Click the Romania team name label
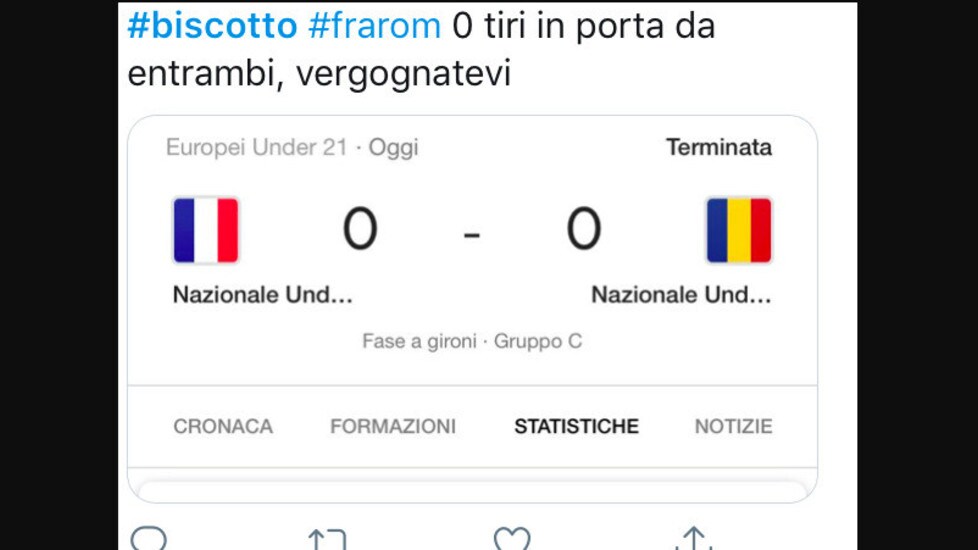The height and width of the screenshot is (550, 978). tap(681, 294)
